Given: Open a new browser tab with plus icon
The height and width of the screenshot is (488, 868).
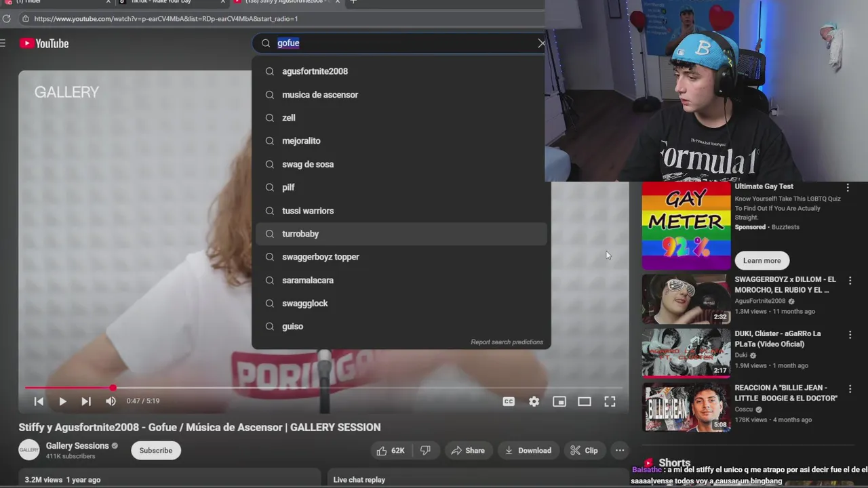Looking at the screenshot, I should (353, 2).
